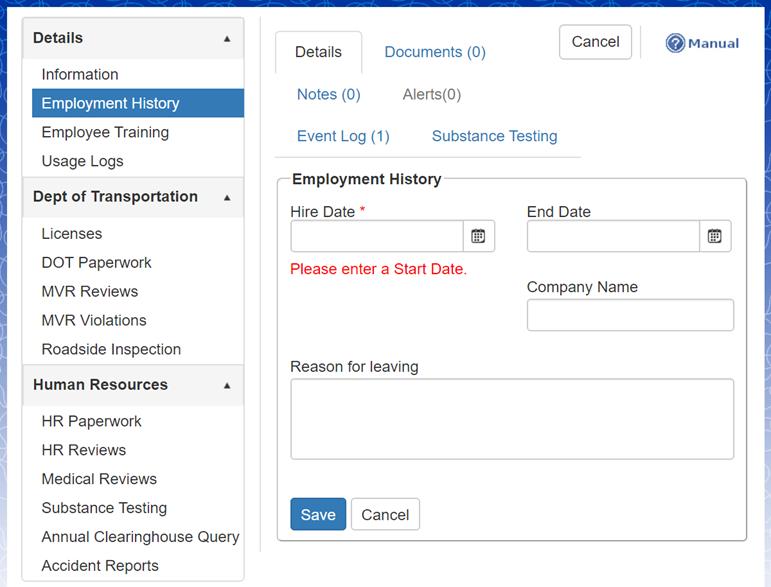Image resolution: width=771 pixels, height=587 pixels.
Task: Open MVR Violations from the sidebar
Action: (94, 320)
